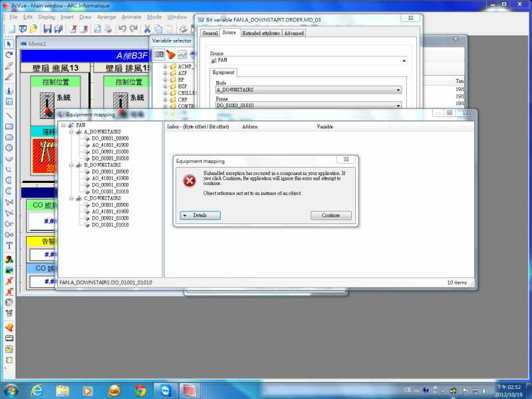Screen dimensions: 532x399
Task: Click the volume icon in system tray
Action: coord(485,391)
